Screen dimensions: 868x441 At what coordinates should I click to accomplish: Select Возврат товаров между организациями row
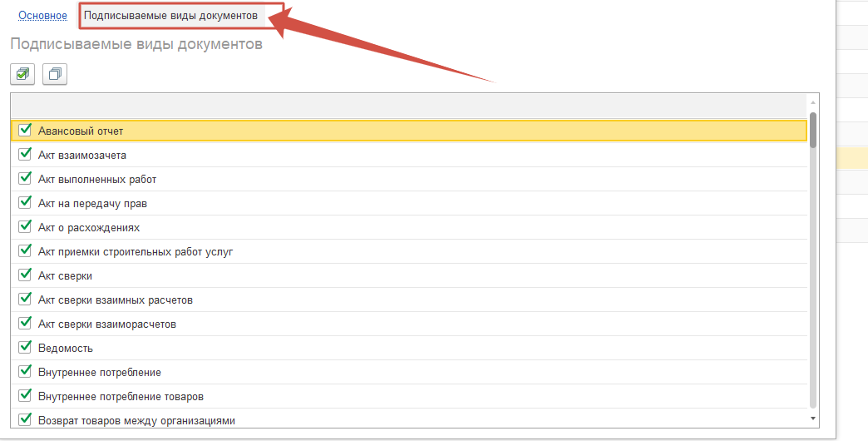click(137, 420)
